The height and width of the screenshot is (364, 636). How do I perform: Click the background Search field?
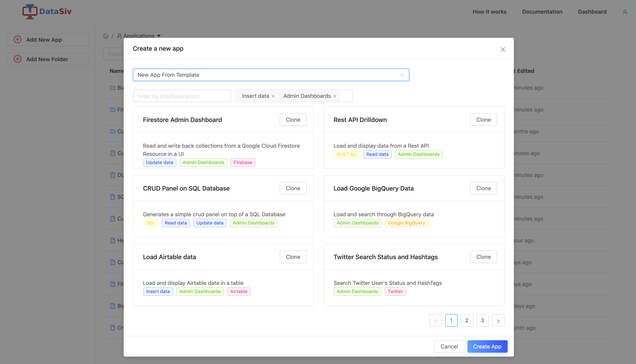click(x=113, y=54)
